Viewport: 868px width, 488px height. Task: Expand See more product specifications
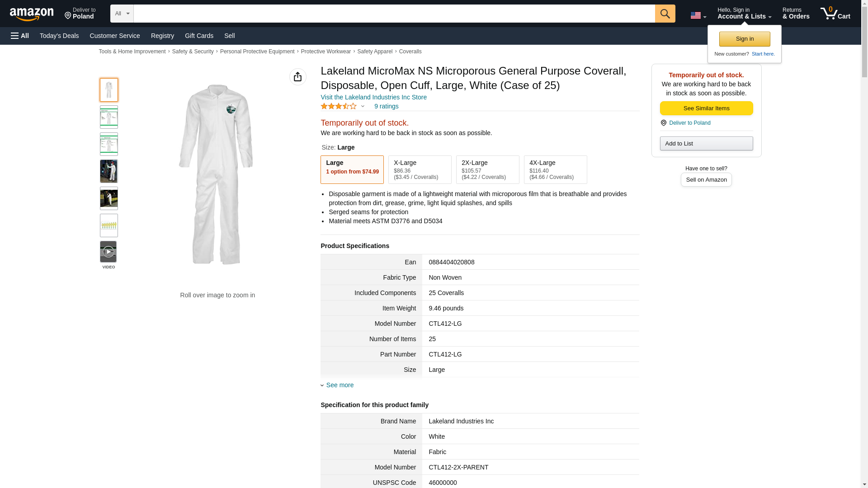pos(339,385)
